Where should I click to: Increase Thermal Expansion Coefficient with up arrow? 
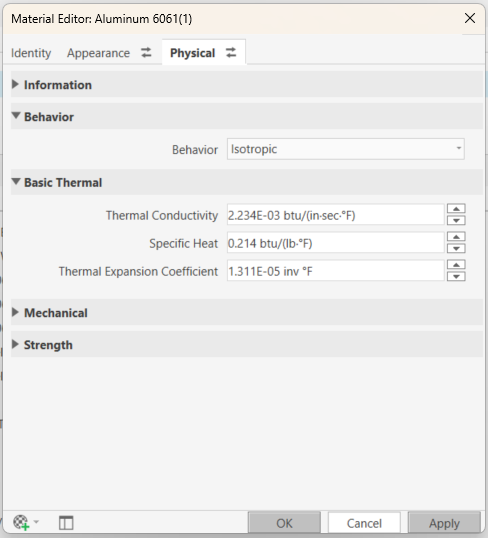[456, 265]
